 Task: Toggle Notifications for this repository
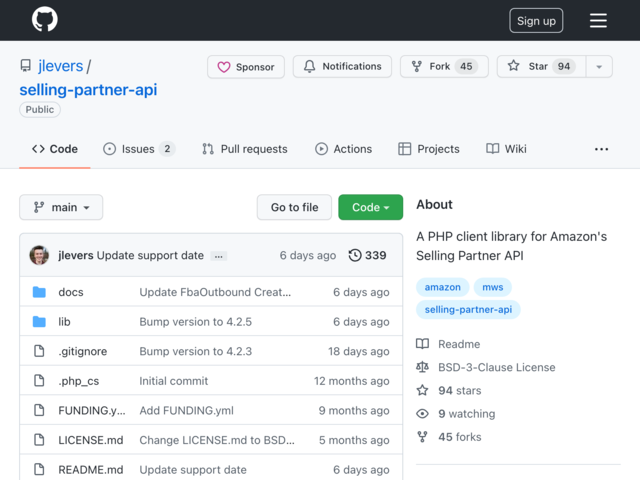point(342,67)
